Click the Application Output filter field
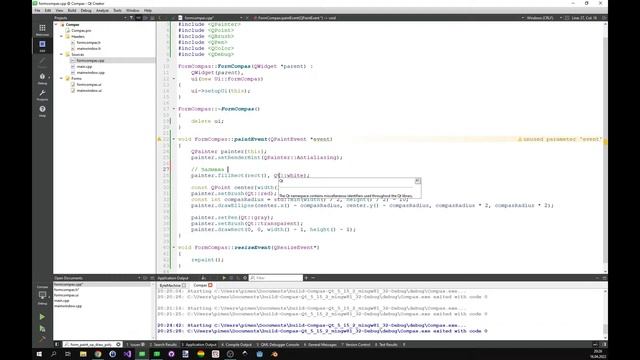This screenshot has height=360, width=640. point(276,278)
